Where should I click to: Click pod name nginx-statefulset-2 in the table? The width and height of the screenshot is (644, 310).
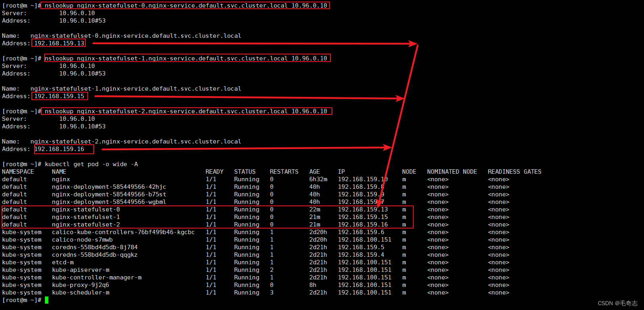pos(86,225)
